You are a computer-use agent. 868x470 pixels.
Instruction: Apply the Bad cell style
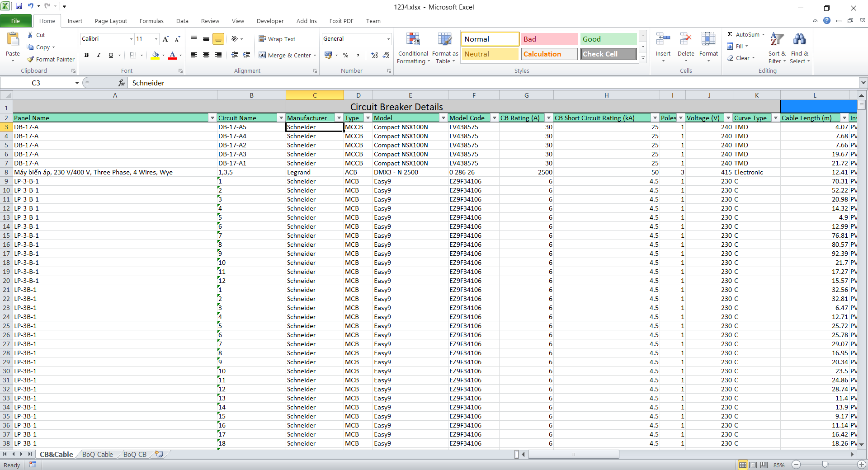(549, 39)
